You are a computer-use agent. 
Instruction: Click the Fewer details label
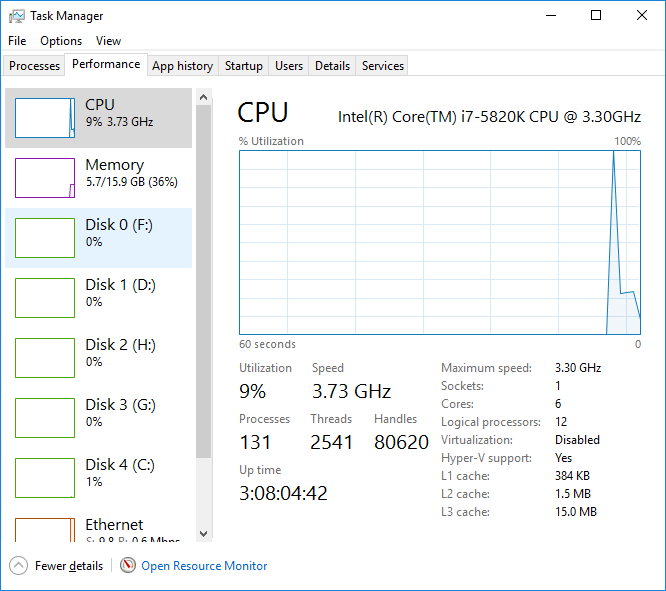pyautogui.click(x=69, y=566)
